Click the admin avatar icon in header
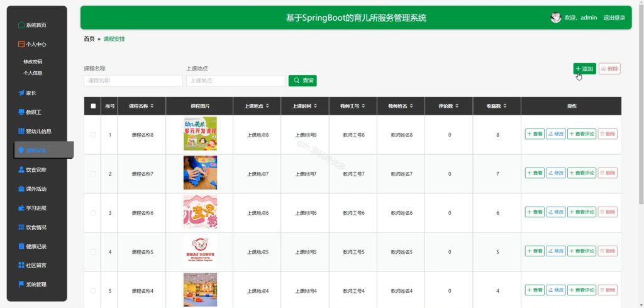 pos(556,18)
